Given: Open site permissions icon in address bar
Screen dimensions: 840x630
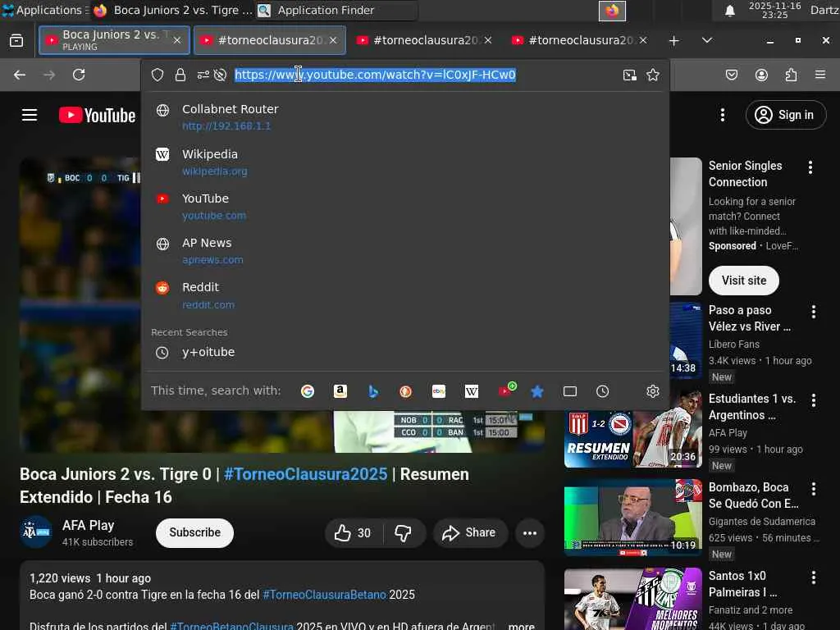Looking at the screenshot, I should [203, 75].
